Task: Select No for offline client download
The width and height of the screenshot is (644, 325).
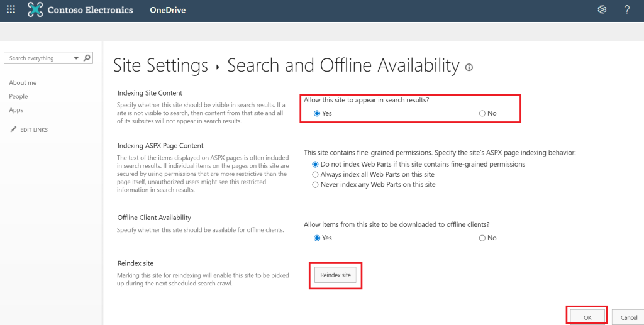Action: click(x=482, y=238)
